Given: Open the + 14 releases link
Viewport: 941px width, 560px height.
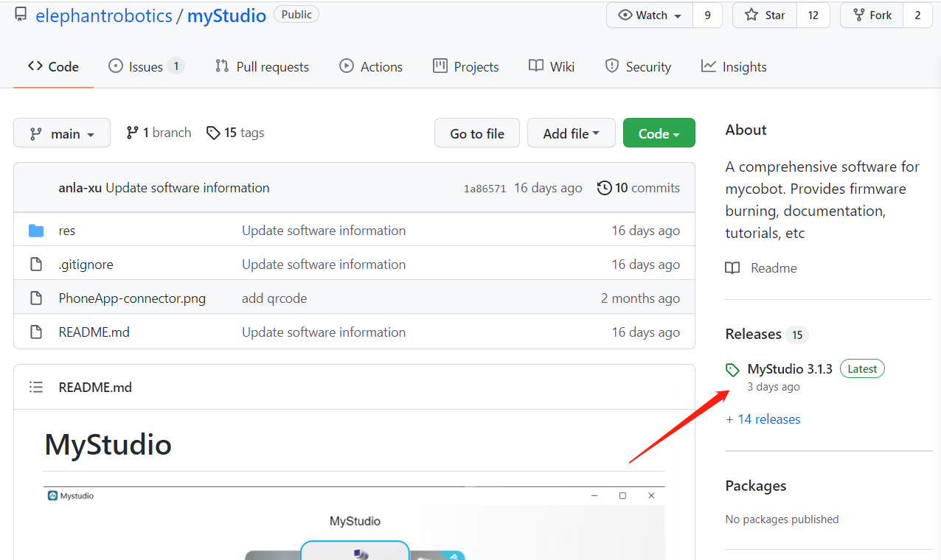Looking at the screenshot, I should point(763,419).
